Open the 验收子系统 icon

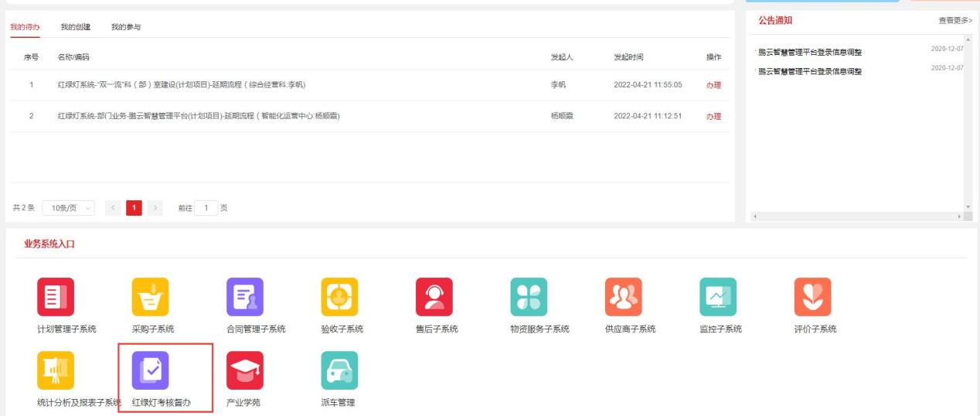click(339, 297)
